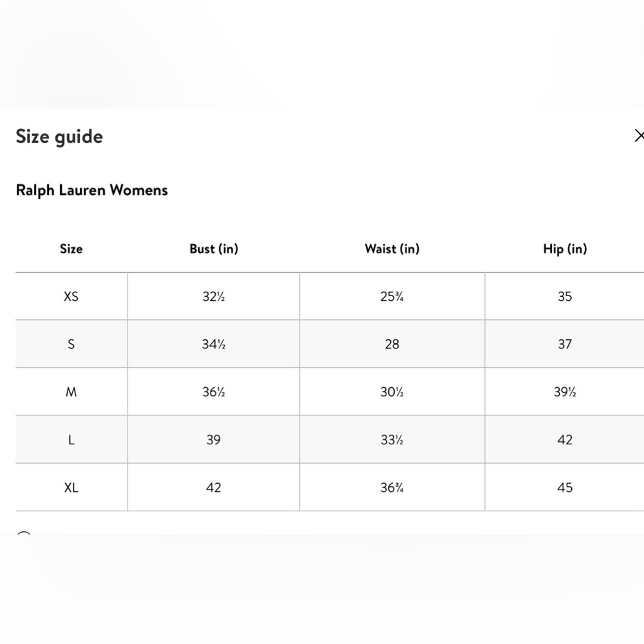
Task: Click the XL waist value 36¾
Action: tap(392, 488)
